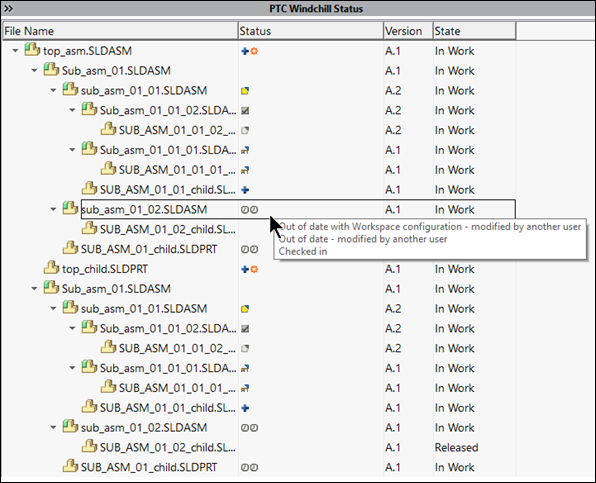Click the status icon of first Sub_asm_01_01_01.SLDA...
596x483 pixels.
[x=245, y=150]
